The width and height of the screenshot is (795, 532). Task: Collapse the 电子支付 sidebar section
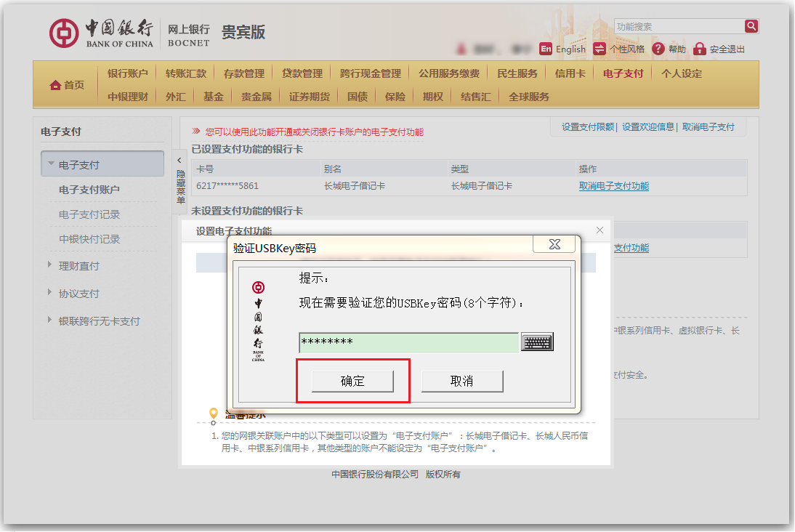[x=51, y=164]
